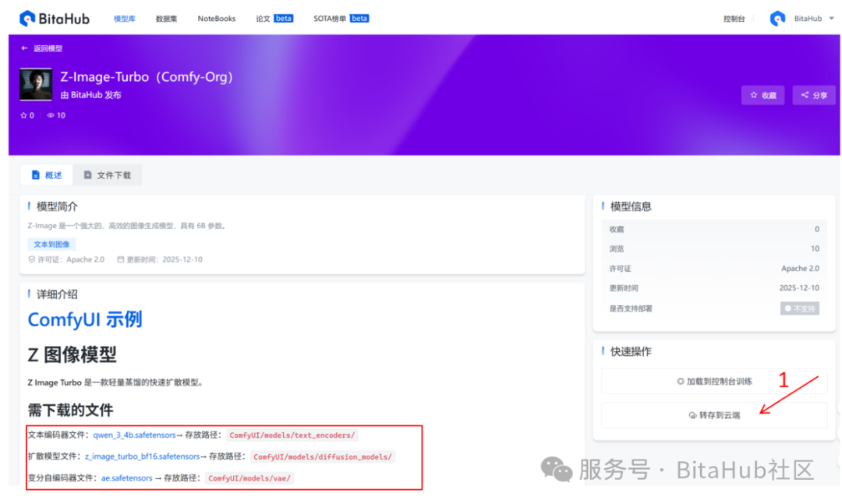Switch to the 文件下载 tab
This screenshot has width=842, height=504.
[108, 174]
